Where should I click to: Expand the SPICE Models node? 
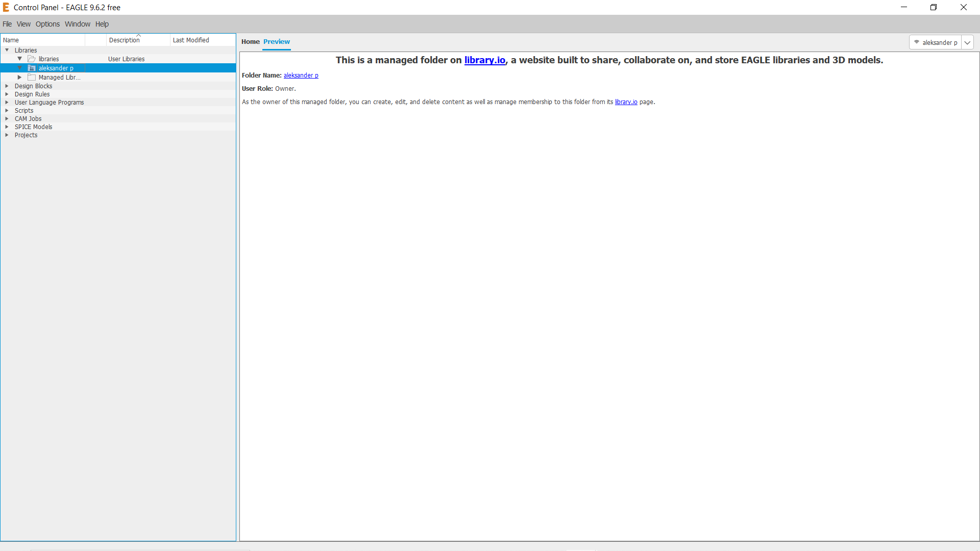point(7,127)
